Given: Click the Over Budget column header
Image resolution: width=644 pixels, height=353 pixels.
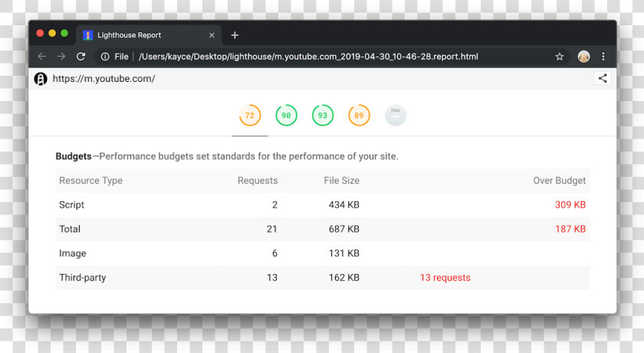Looking at the screenshot, I should click(x=560, y=181).
